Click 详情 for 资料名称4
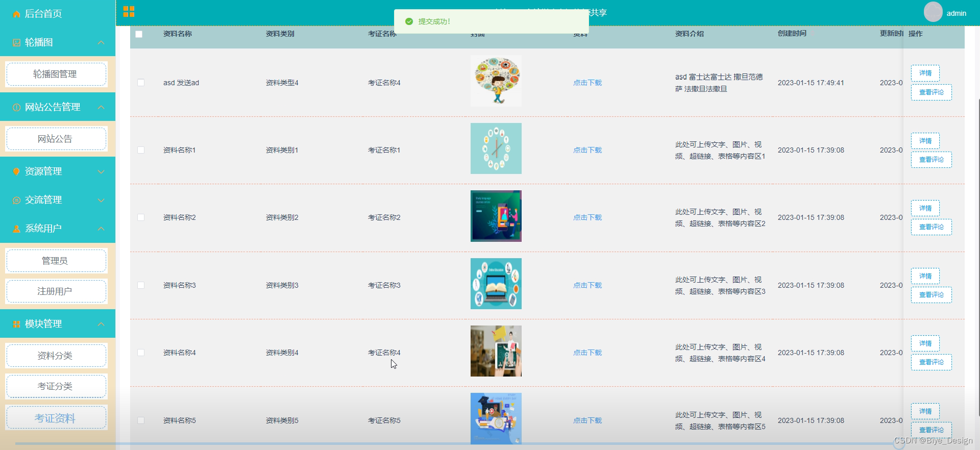This screenshot has height=450, width=980. 925,343
